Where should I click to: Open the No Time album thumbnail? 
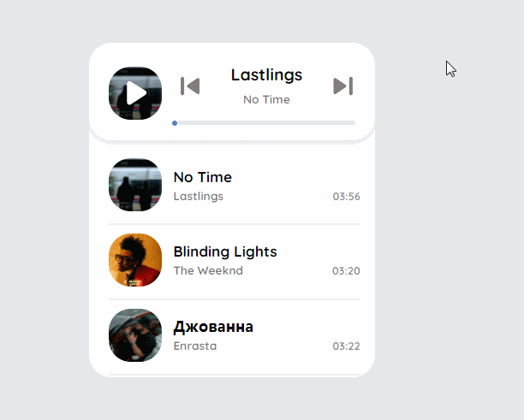tap(135, 185)
